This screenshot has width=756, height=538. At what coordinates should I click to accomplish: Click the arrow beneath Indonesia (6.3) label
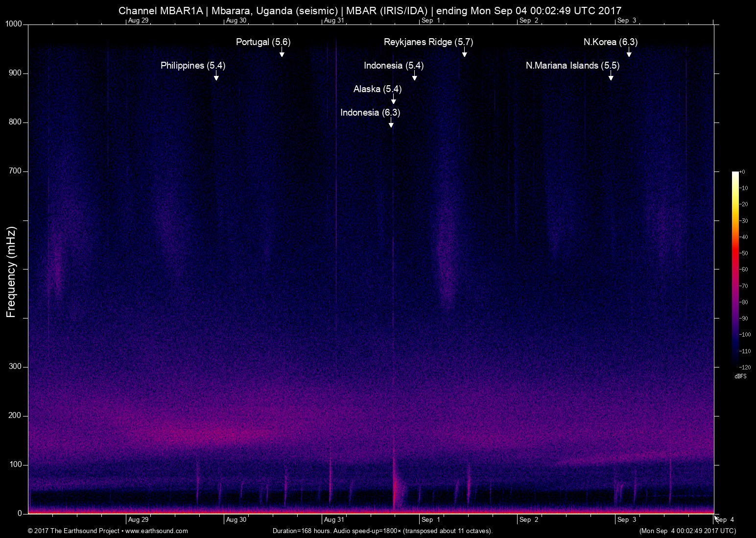pos(391,123)
